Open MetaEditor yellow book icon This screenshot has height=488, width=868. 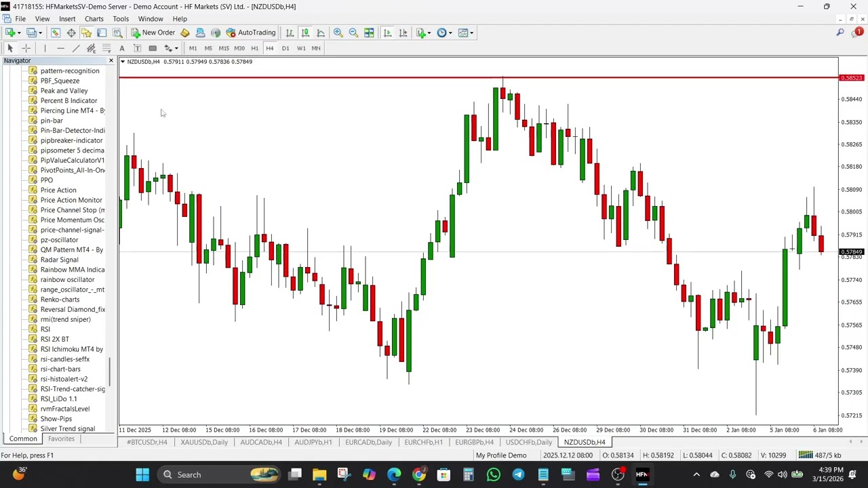[184, 33]
